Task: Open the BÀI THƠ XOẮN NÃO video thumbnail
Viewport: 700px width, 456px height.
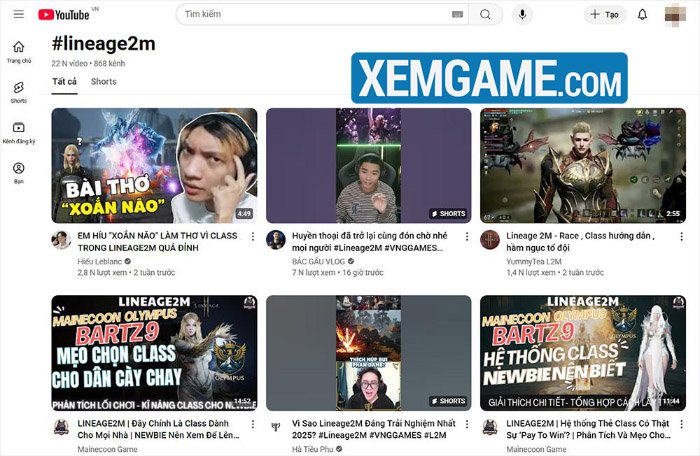Action: (x=154, y=165)
